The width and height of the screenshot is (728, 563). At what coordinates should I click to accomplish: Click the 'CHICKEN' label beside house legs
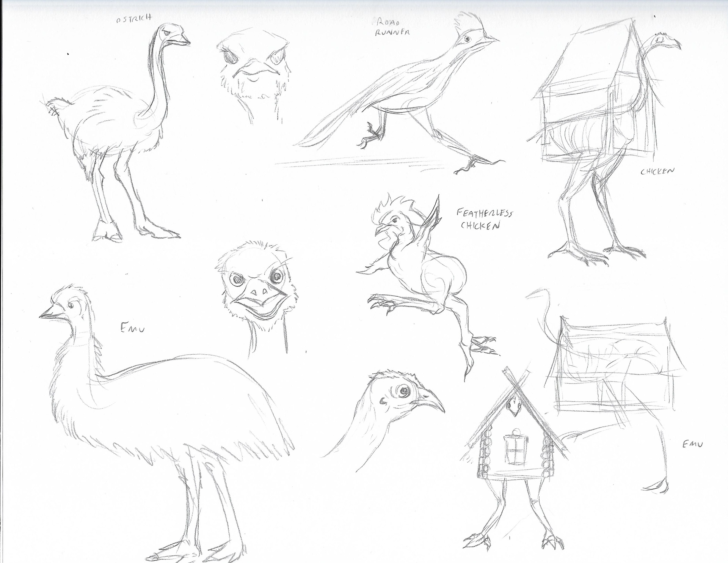657,171
